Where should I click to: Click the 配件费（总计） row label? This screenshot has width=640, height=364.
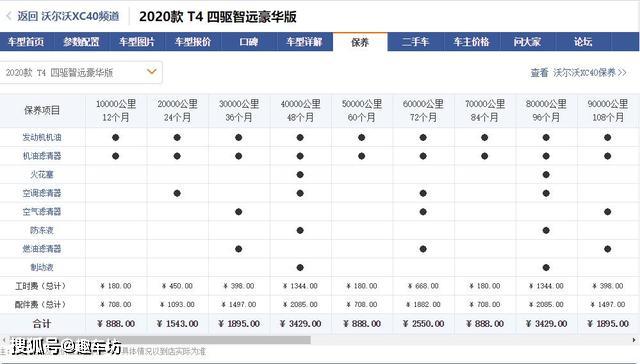40,304
